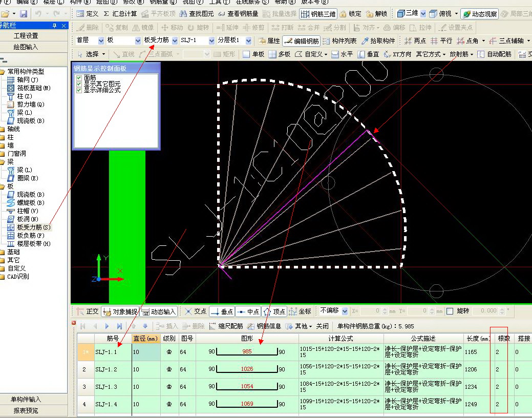Click 关闭 in rebar edit toolbar
Image resolution: width=532 pixels, height=418 pixels.
322,326
